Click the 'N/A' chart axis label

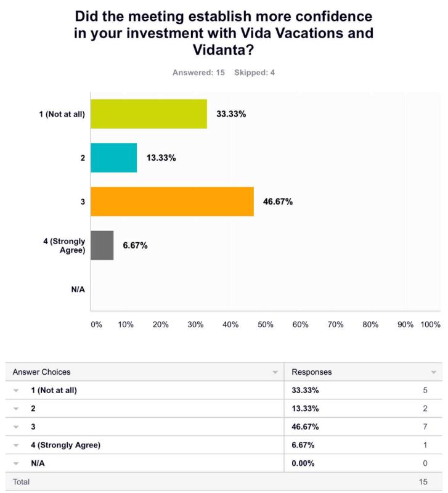coord(77,288)
